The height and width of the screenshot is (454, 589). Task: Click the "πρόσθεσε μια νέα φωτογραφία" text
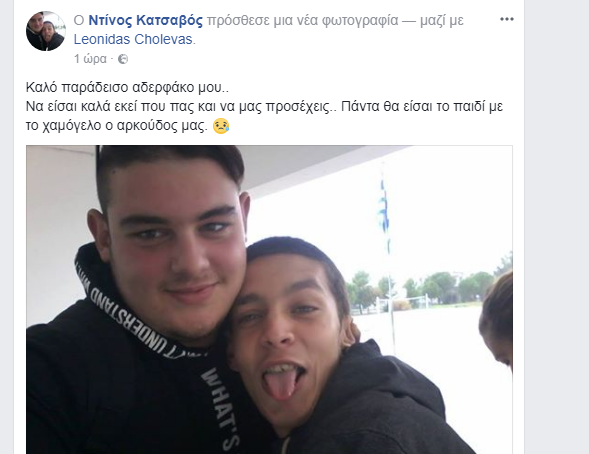(302, 20)
